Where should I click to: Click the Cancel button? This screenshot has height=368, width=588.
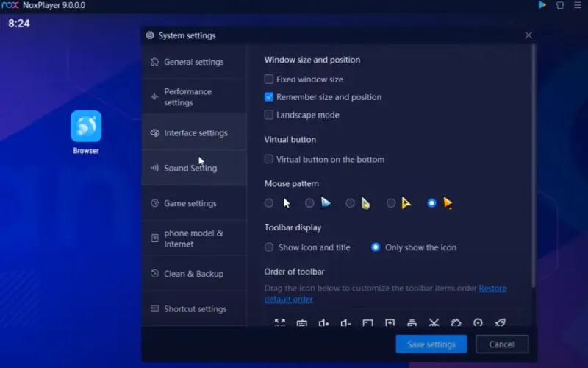tap(502, 344)
